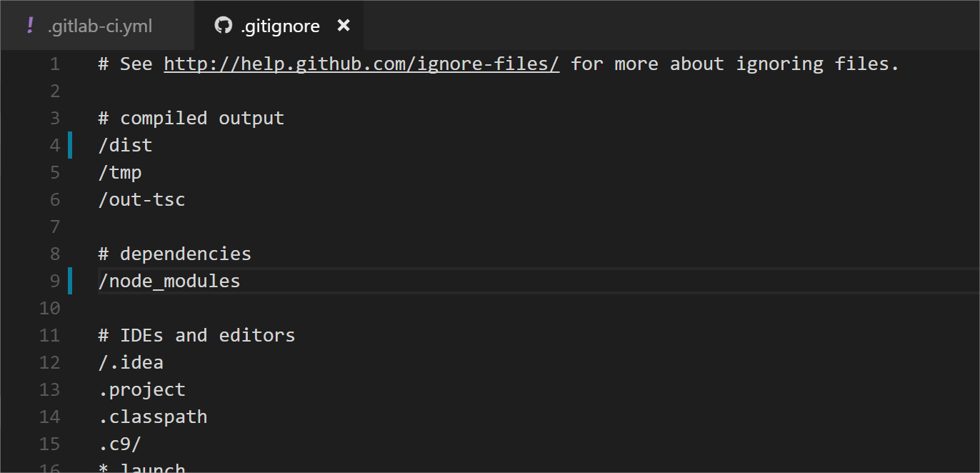
Task: Click the modified marker beside line 9
Action: 70,281
